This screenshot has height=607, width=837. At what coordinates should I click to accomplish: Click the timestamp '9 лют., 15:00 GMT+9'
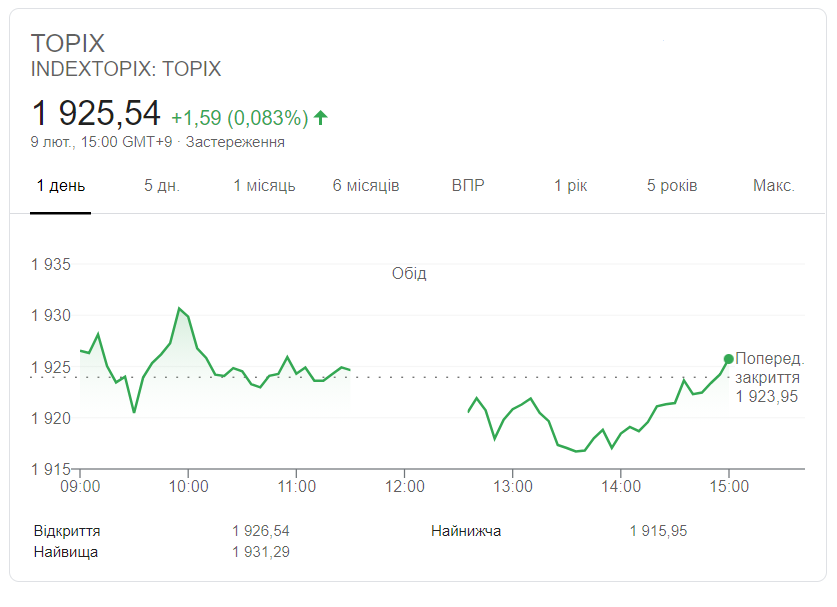tap(101, 142)
